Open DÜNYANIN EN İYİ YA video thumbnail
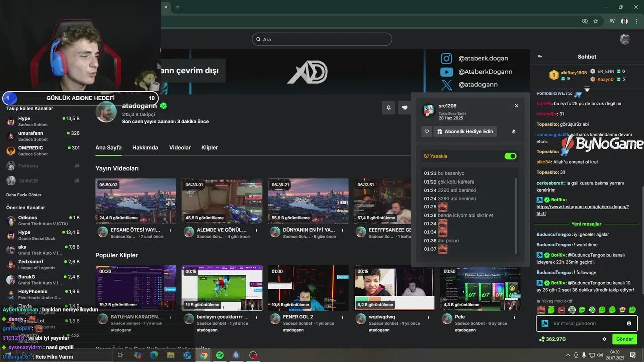 [308, 201]
